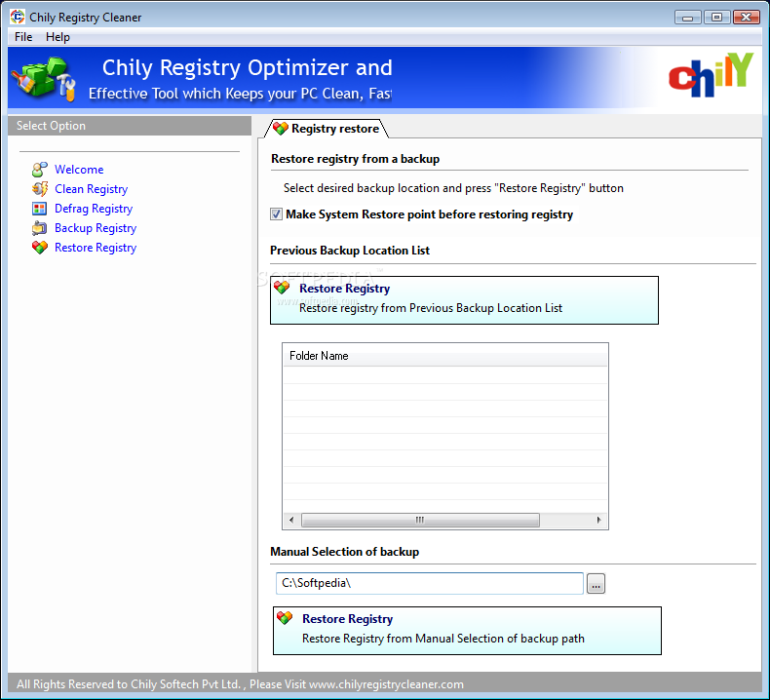Select the Restore Registry sidebar link
The height and width of the screenshot is (700, 770).
tap(96, 248)
